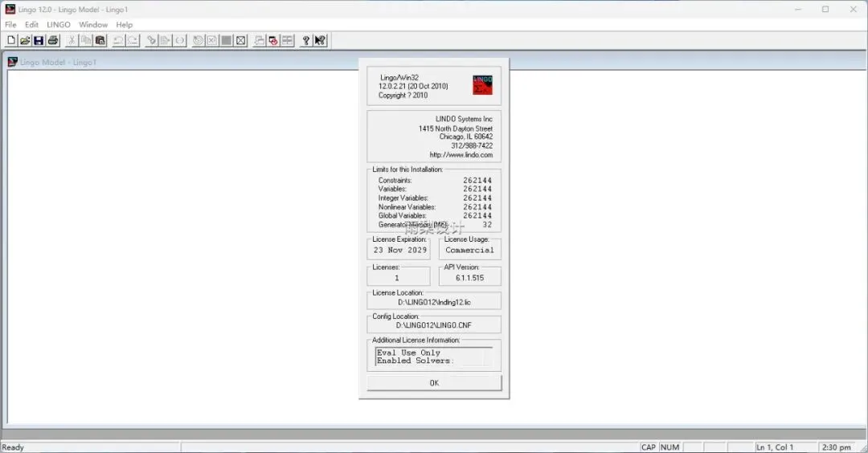
Task: Open Help Topics with the question mark icon
Action: pos(306,40)
